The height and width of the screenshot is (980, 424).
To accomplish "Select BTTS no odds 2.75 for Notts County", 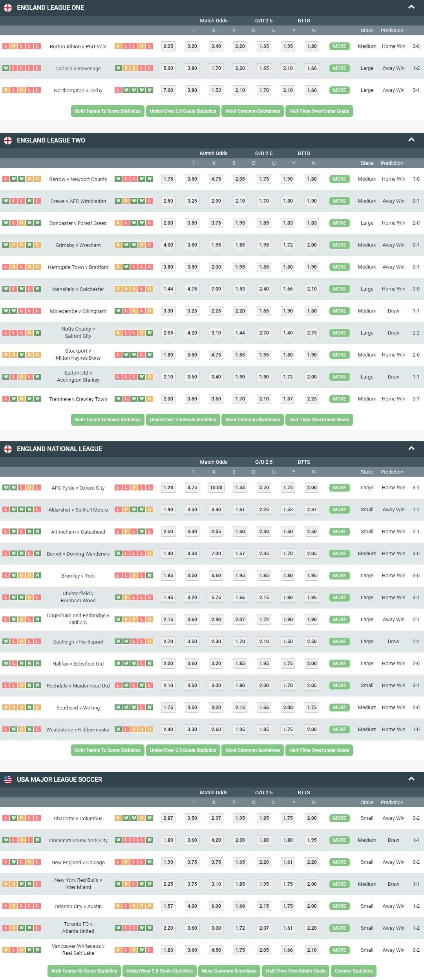I will 312,333.
